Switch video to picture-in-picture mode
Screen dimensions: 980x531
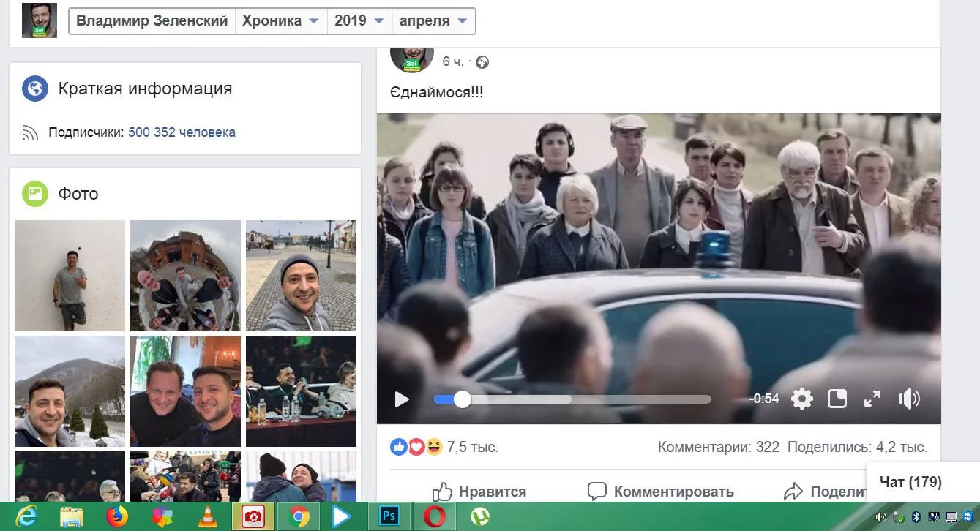point(837,399)
